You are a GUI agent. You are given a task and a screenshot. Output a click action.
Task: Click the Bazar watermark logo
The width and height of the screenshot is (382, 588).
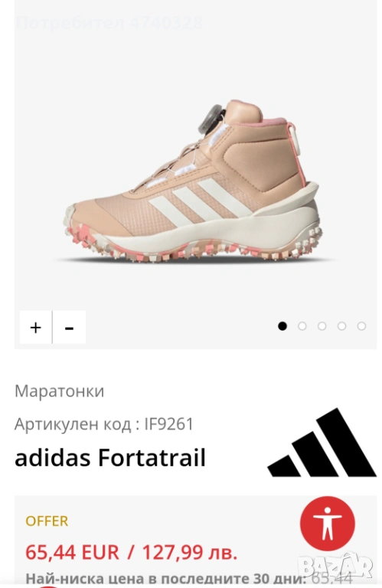click(x=336, y=566)
